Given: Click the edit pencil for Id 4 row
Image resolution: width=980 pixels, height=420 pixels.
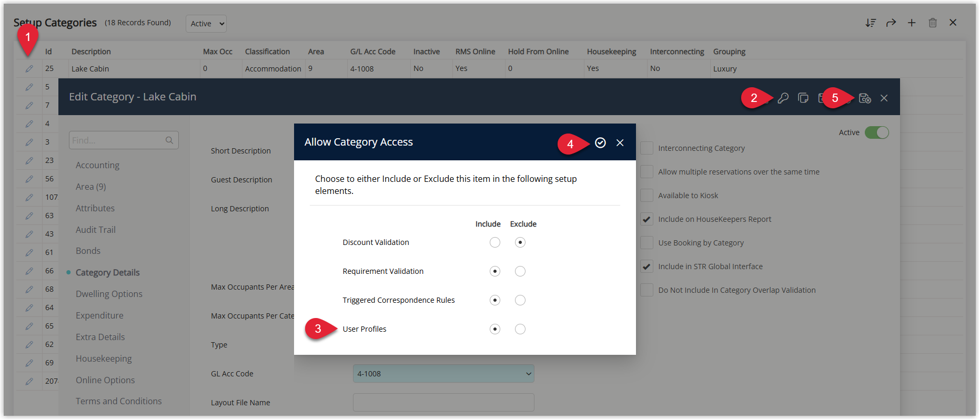Looking at the screenshot, I should click(x=29, y=124).
